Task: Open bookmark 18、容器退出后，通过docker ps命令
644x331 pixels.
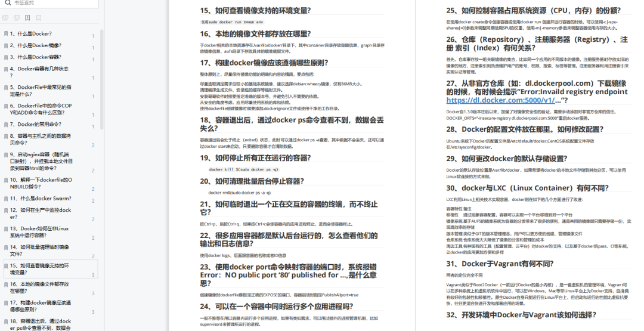Action: (x=41, y=324)
